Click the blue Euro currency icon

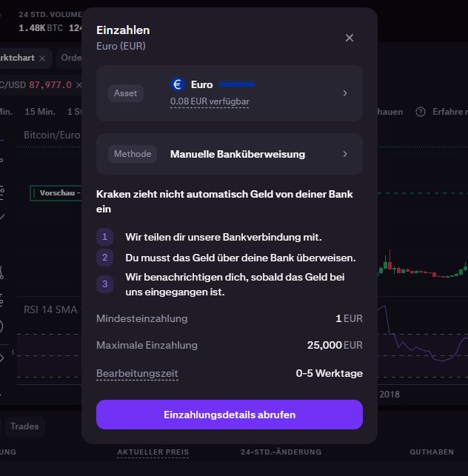click(x=178, y=84)
